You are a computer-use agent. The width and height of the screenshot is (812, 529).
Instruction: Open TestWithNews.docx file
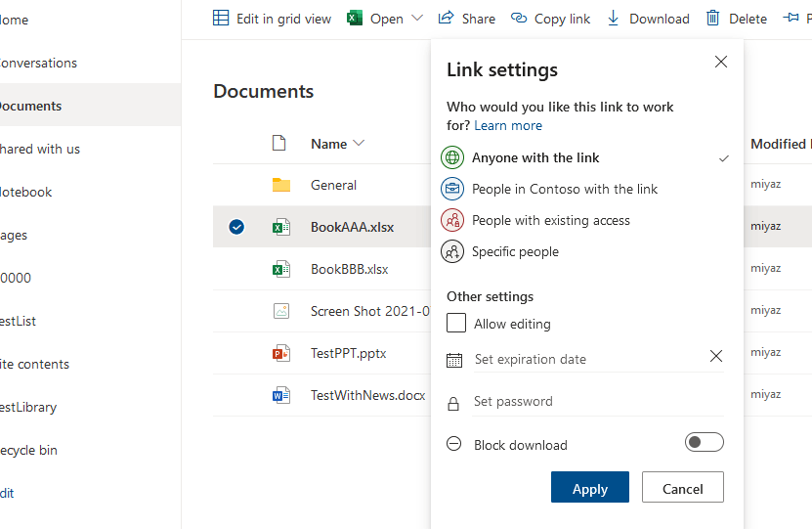point(367,395)
